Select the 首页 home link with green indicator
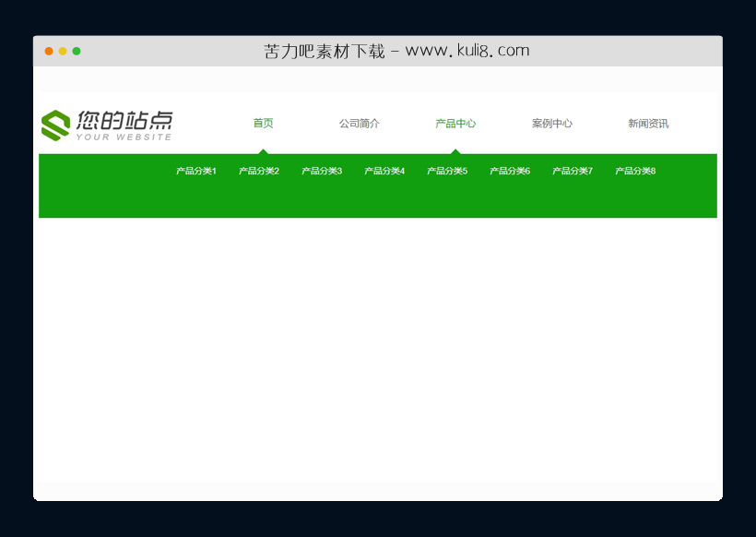This screenshot has height=537, width=756. point(262,122)
